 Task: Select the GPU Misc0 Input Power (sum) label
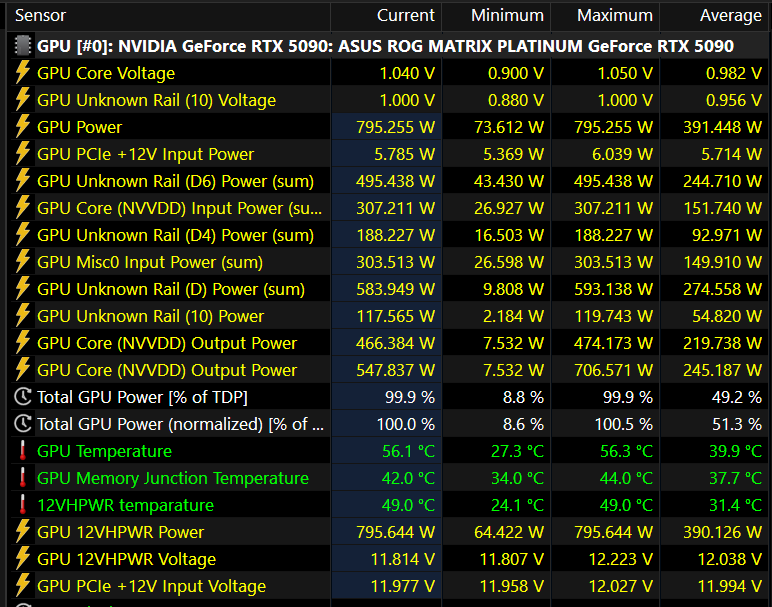[150, 262]
